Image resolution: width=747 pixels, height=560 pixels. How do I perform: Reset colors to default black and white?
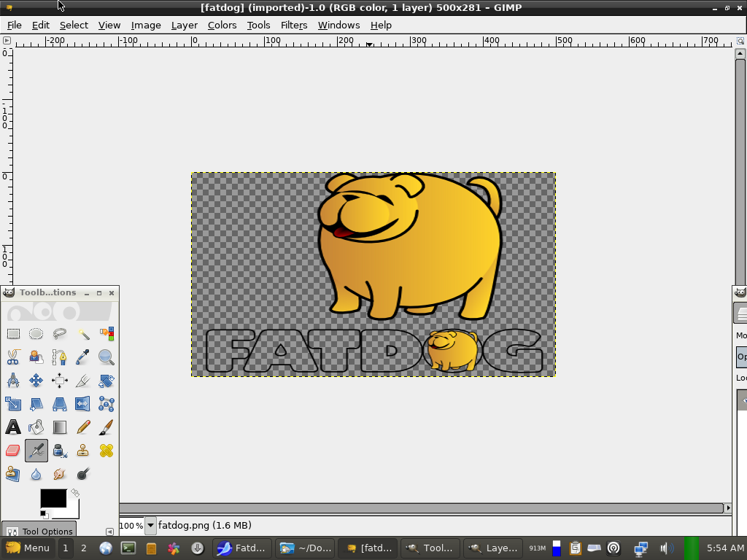click(x=44, y=514)
